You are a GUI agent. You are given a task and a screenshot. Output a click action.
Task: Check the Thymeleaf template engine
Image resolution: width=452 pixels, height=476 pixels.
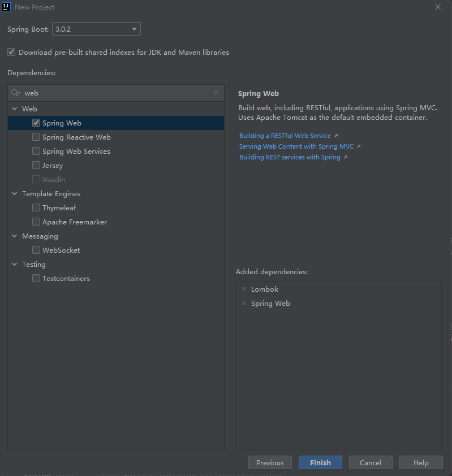(36, 207)
